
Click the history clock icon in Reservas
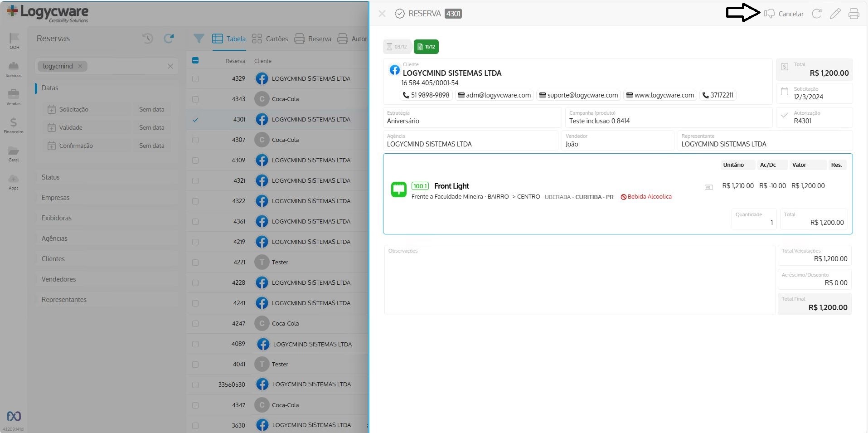point(148,39)
